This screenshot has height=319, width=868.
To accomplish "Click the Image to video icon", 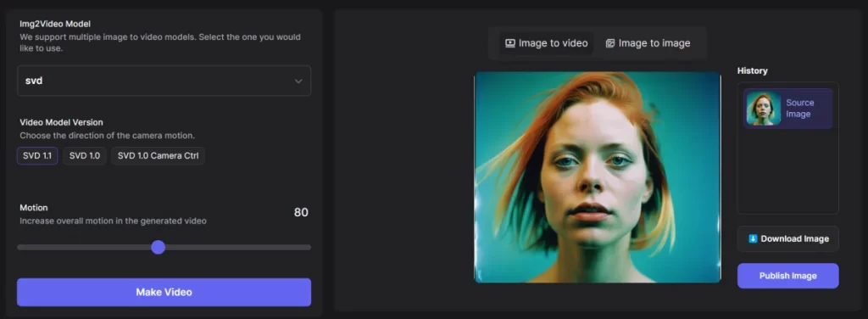I will [510, 43].
